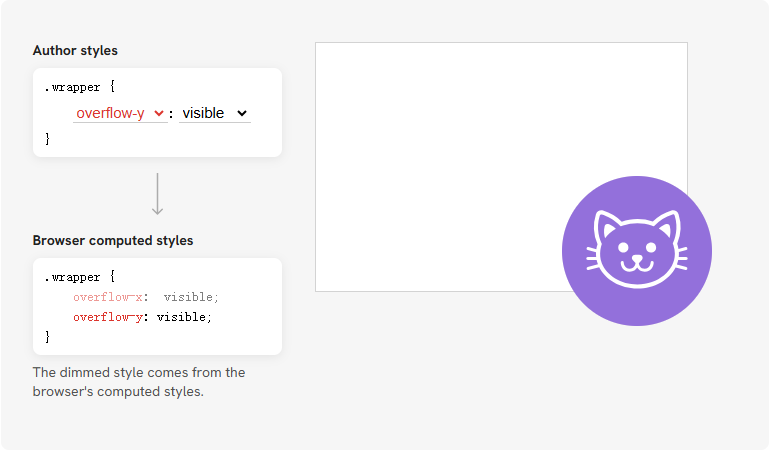The image size is (769, 450).
Task: Click the Browser computed styles heading
Action: point(113,241)
